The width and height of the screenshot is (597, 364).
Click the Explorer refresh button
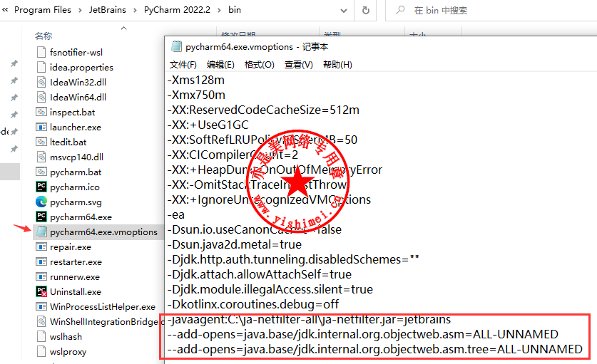pos(365,10)
